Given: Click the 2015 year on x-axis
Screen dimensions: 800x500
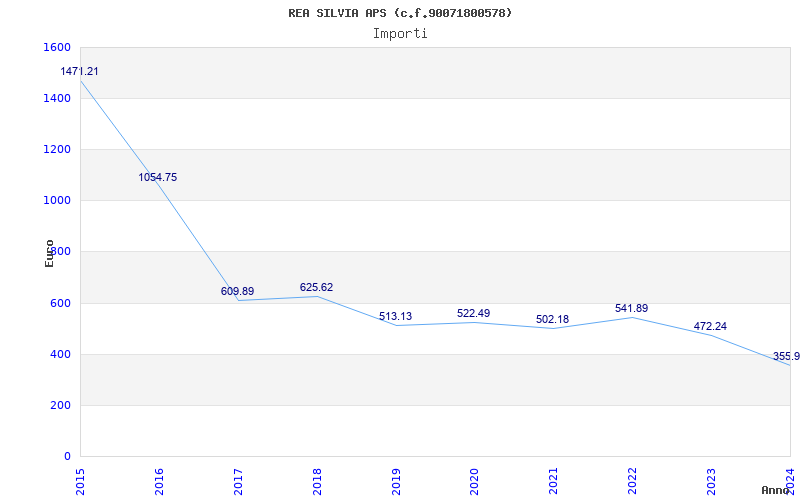Looking at the screenshot, I should 81,479.
